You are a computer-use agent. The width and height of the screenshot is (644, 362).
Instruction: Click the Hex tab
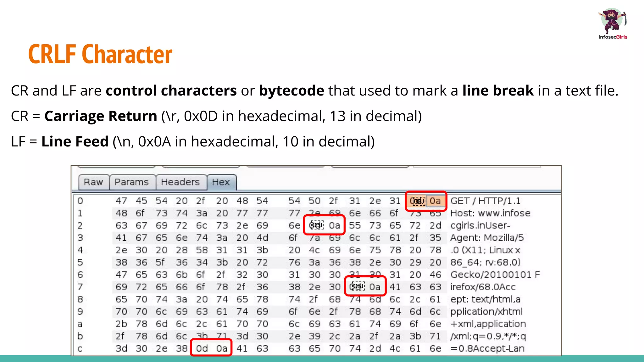point(221,182)
